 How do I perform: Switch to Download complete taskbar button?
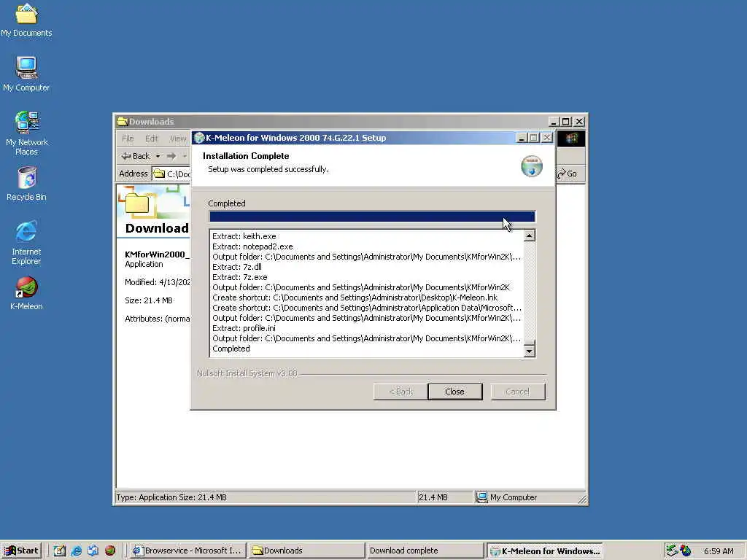click(x=425, y=551)
